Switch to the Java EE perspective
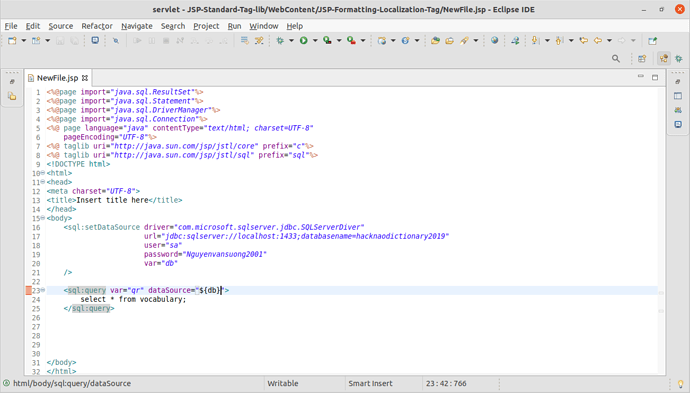This screenshot has width=690, height=393. point(664,59)
